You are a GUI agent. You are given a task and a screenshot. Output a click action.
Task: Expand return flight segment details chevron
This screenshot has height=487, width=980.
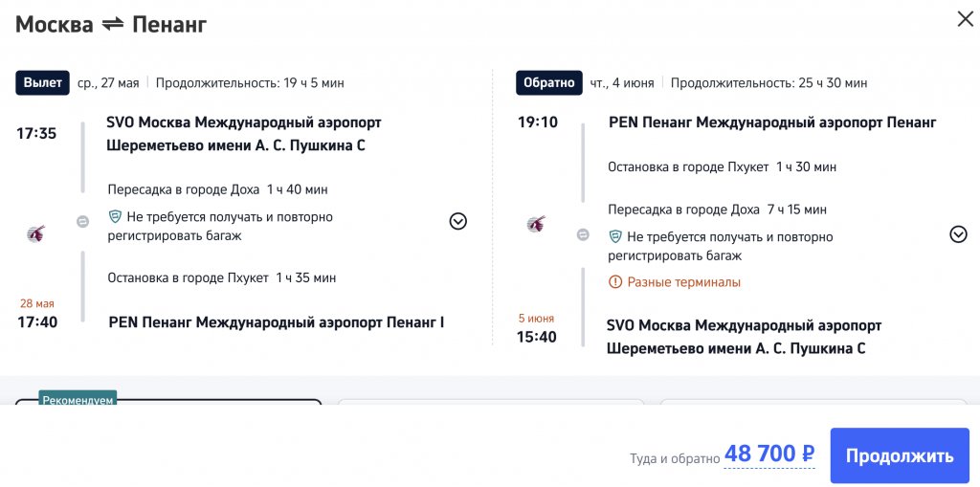click(x=958, y=234)
